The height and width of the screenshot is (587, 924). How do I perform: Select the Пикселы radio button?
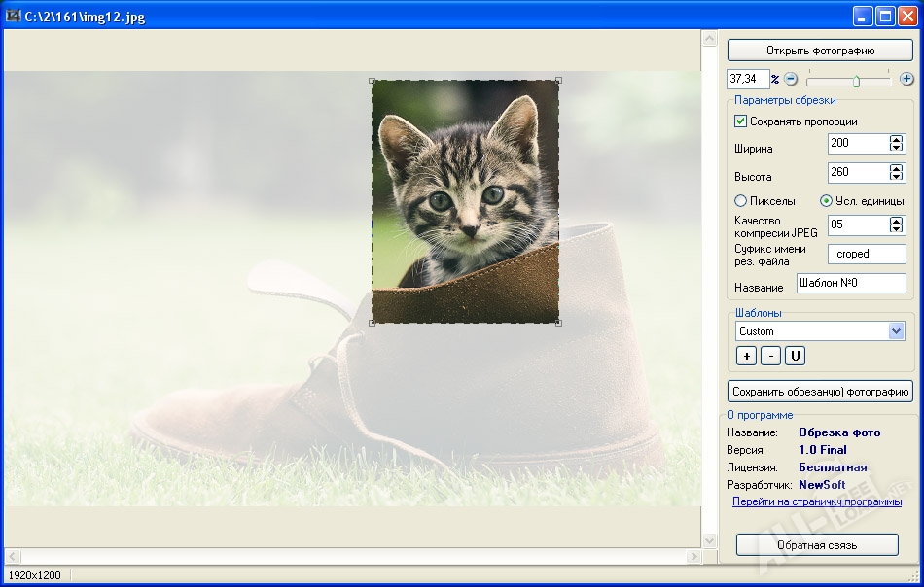(741, 201)
